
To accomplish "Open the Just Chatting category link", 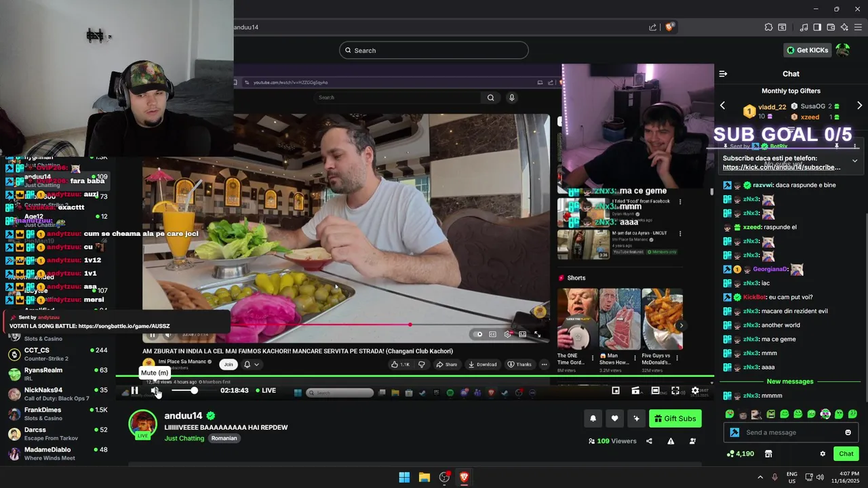I will [184, 439].
